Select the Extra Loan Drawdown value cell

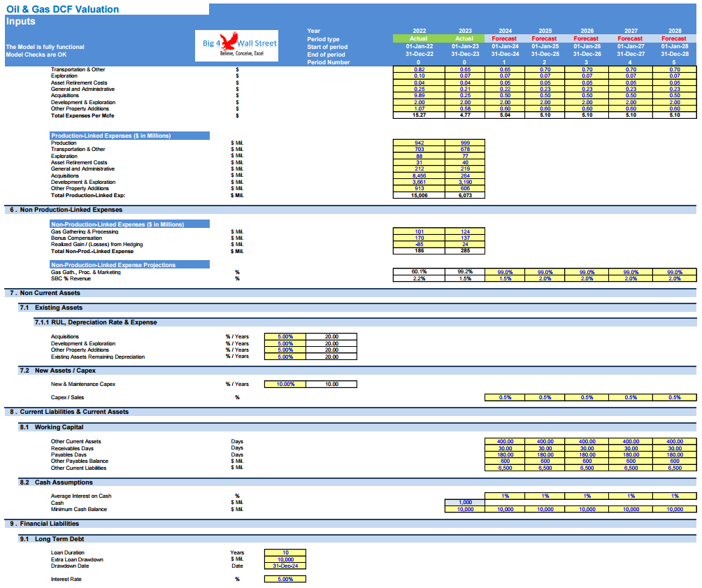(285, 559)
